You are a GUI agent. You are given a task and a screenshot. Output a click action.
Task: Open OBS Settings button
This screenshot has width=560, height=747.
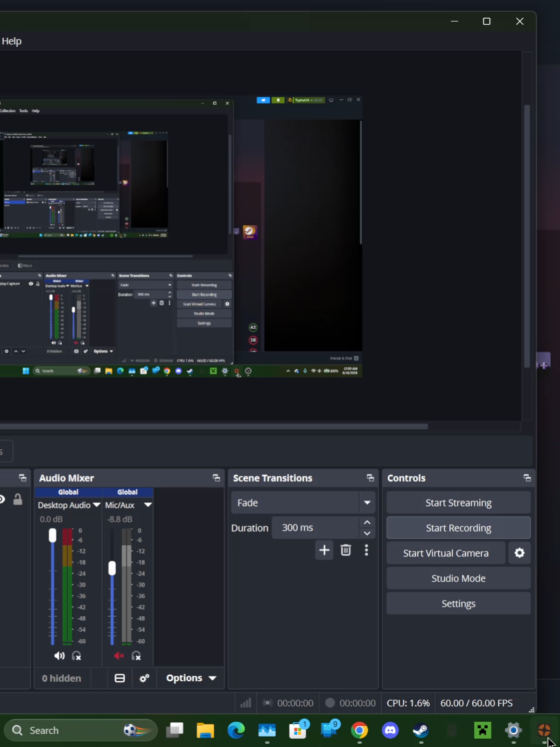pyautogui.click(x=458, y=604)
